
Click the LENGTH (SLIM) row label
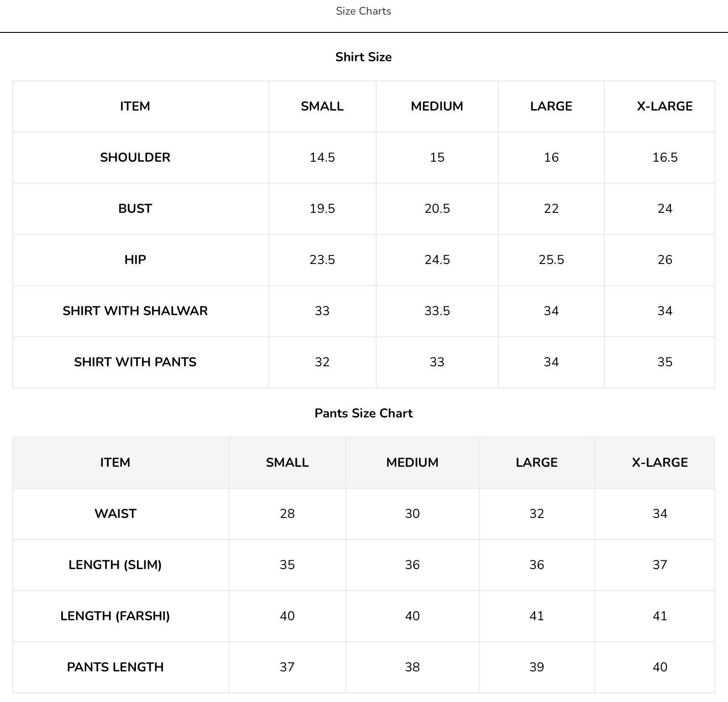[x=115, y=565]
